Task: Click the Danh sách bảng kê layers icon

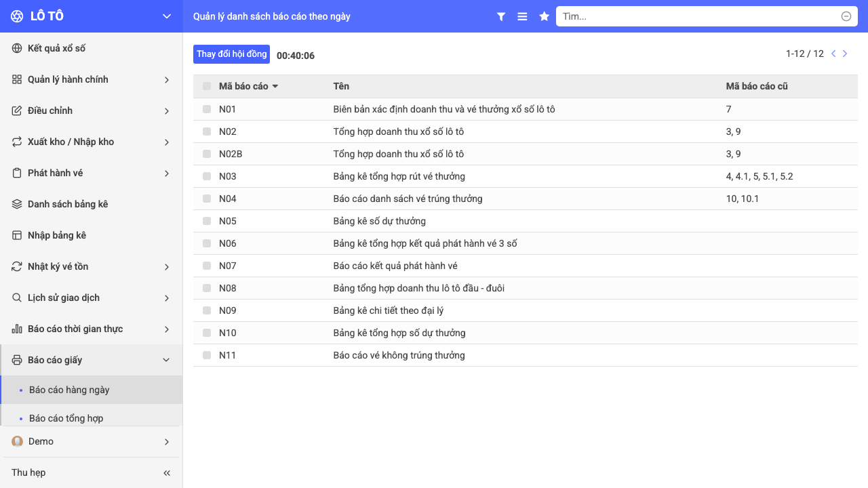Action: coord(17,204)
